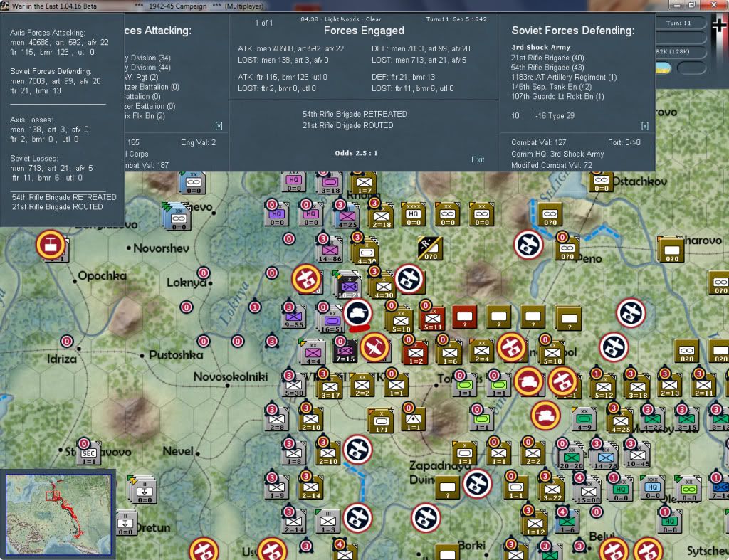729x560 pixels.
Task: Select the 5=12 rifle counter
Action: (604, 388)
